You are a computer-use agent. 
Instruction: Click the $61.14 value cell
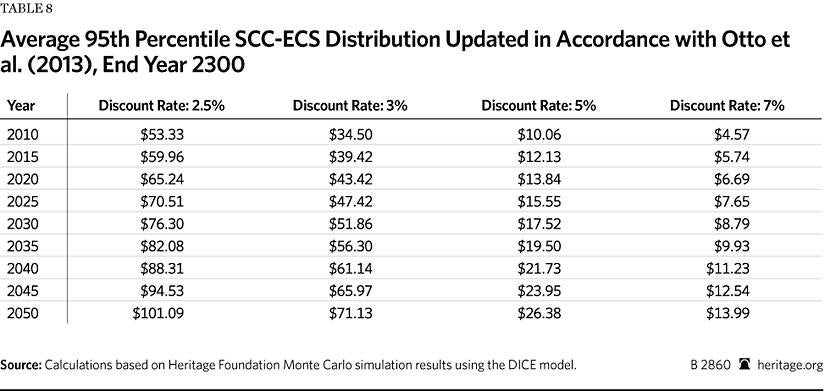(x=350, y=269)
